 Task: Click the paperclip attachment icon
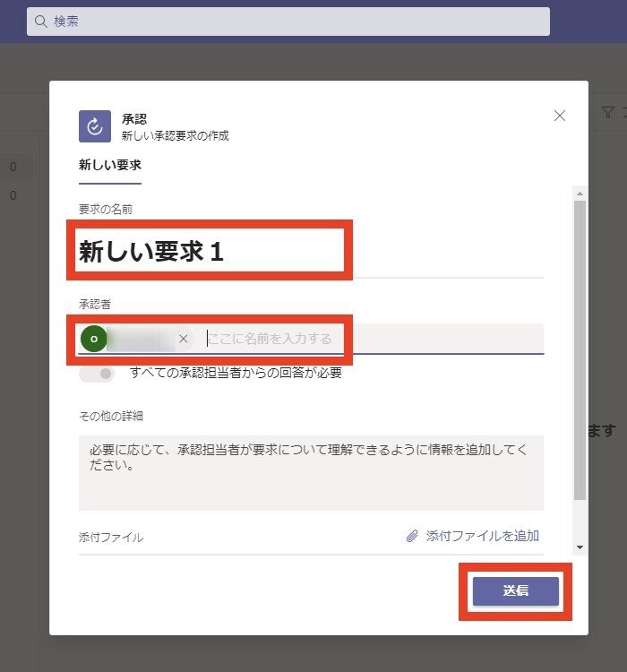click(x=412, y=536)
